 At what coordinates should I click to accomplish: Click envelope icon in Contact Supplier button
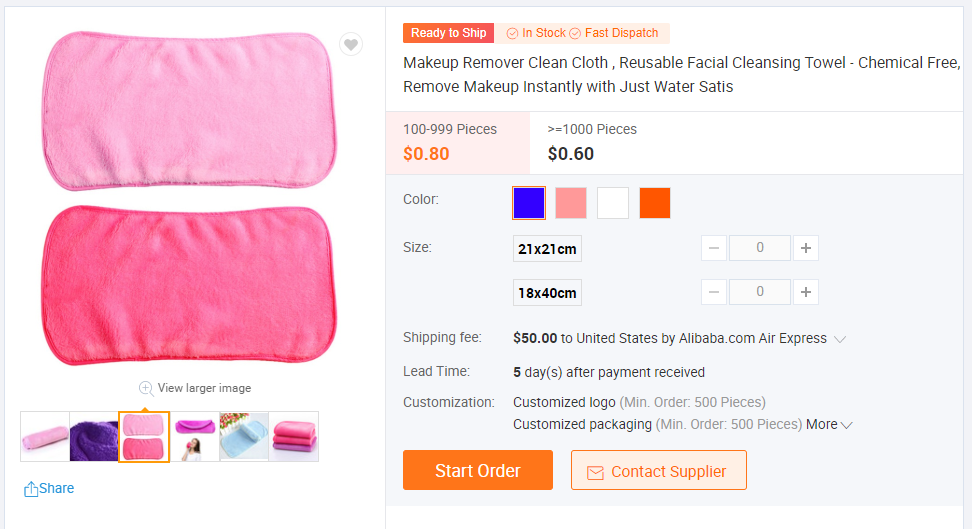(595, 472)
